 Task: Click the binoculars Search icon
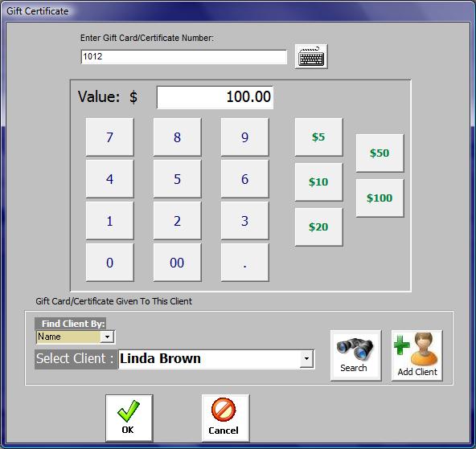point(355,355)
